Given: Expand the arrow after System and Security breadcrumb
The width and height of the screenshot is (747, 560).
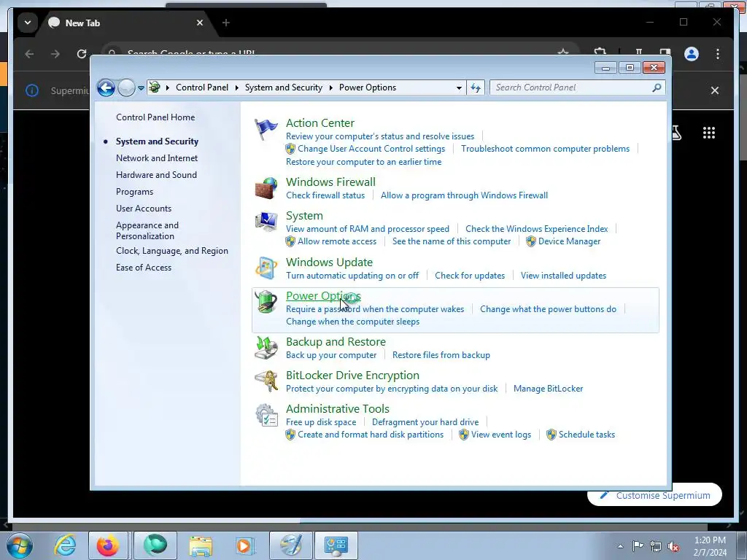Looking at the screenshot, I should [x=330, y=87].
